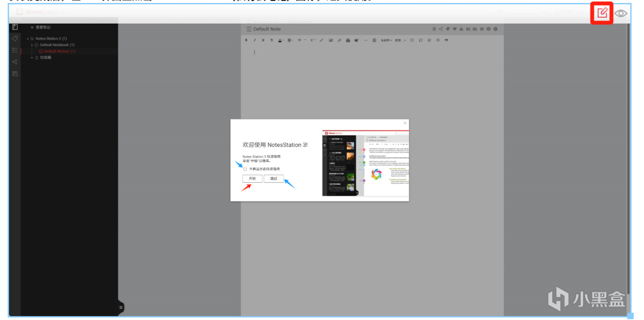
Task: Open the 类型 type dropdown
Action: click(x=400, y=40)
